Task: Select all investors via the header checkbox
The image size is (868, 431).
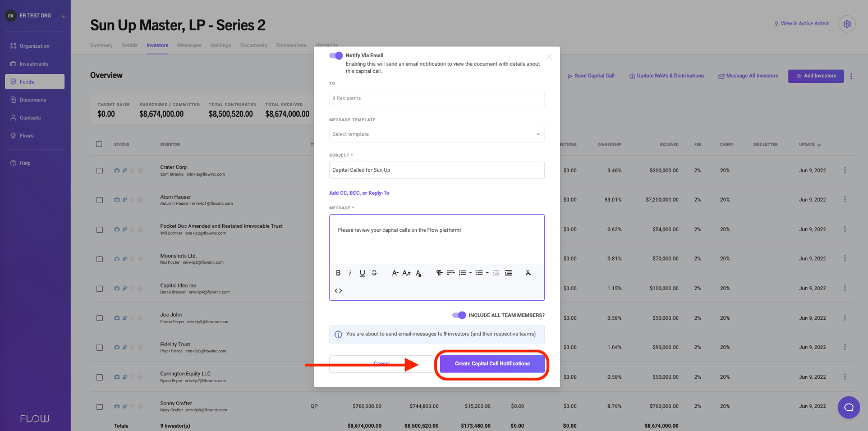Action: [x=99, y=144]
